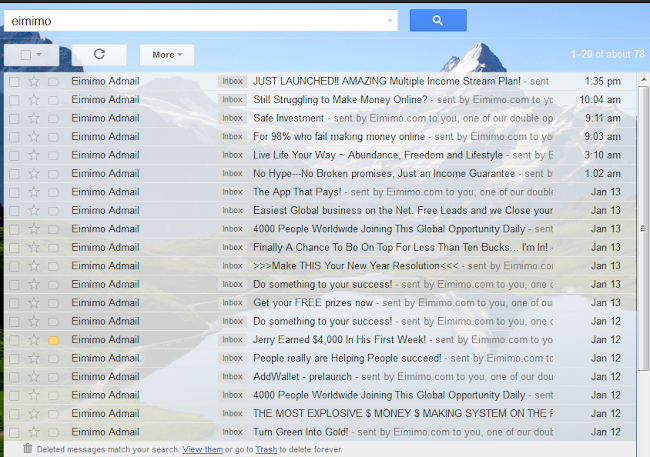This screenshot has width=650, height=457.
Task: Click sender 'Eimimo Admail' on 'Finally A Chance' row
Action: point(105,247)
